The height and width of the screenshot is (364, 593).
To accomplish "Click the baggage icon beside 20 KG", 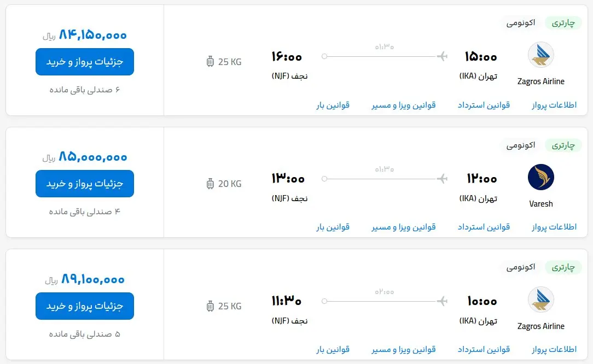I will (210, 184).
